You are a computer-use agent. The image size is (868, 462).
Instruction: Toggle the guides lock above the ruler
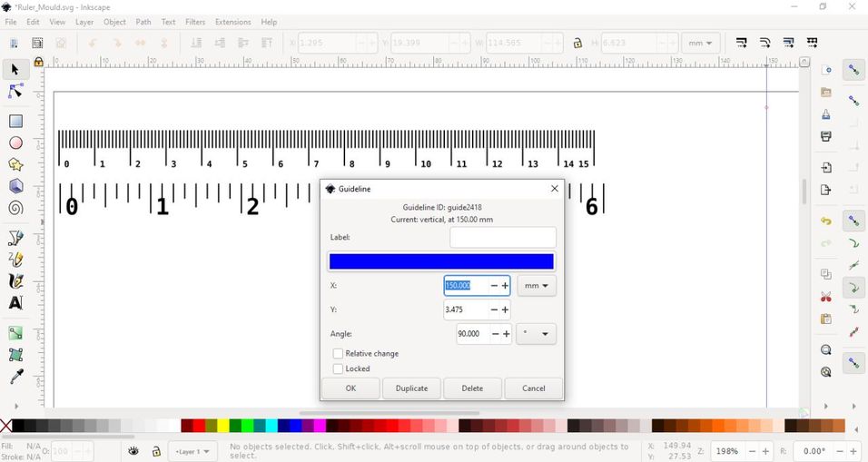(38, 62)
